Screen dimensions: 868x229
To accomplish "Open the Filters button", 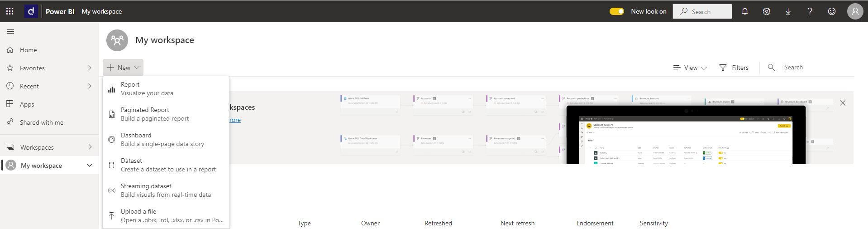I will (734, 68).
